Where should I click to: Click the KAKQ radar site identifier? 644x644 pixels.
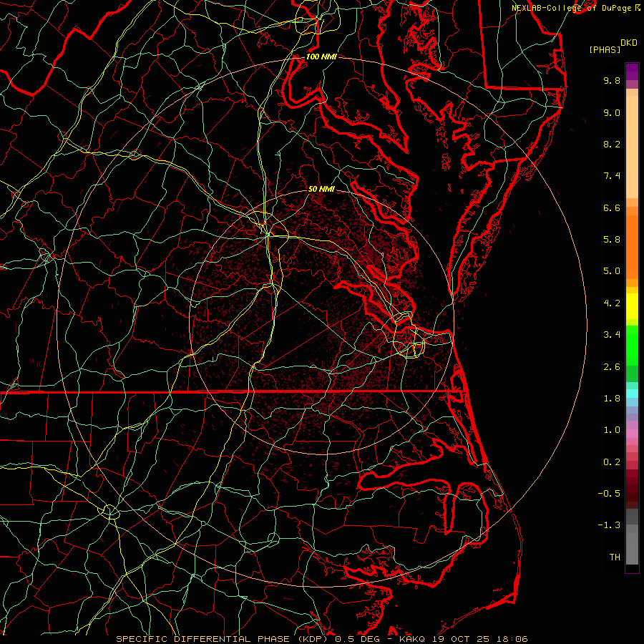[413, 639]
